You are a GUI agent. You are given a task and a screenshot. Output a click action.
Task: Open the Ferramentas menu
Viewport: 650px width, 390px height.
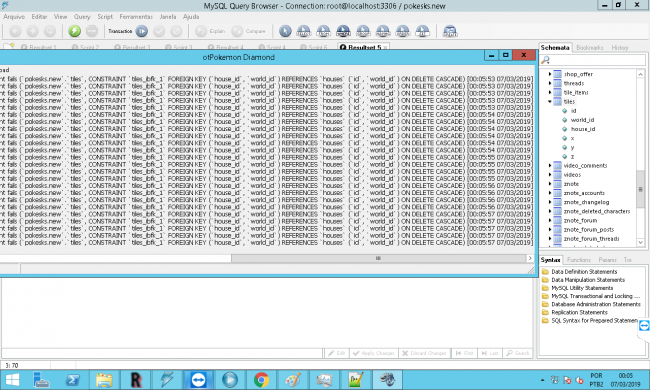[136, 17]
